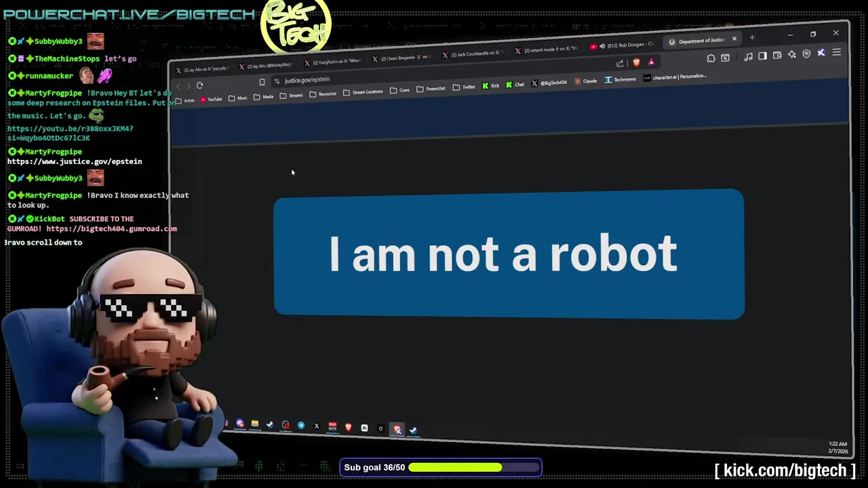
Task: Expand the Artists bookmarks folder
Action: [185, 100]
